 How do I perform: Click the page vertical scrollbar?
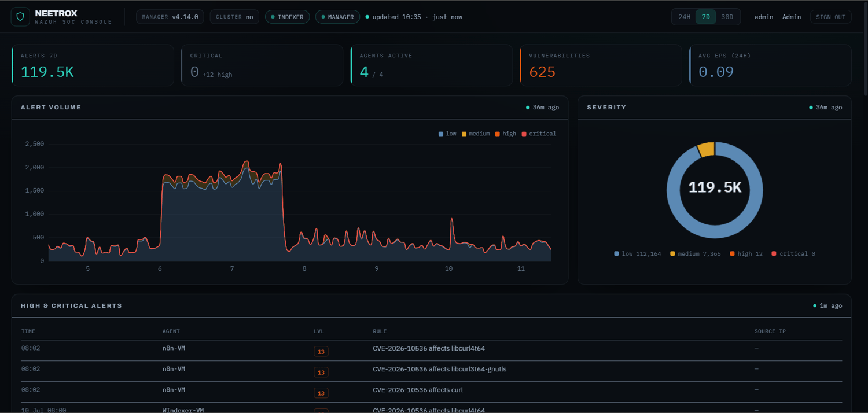tap(865, 49)
